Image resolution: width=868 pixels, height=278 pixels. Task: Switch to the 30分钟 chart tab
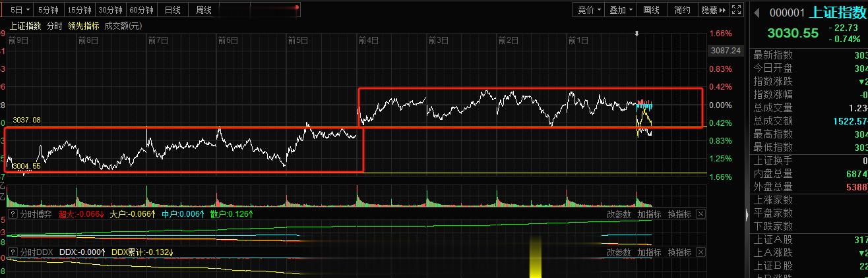(110, 10)
